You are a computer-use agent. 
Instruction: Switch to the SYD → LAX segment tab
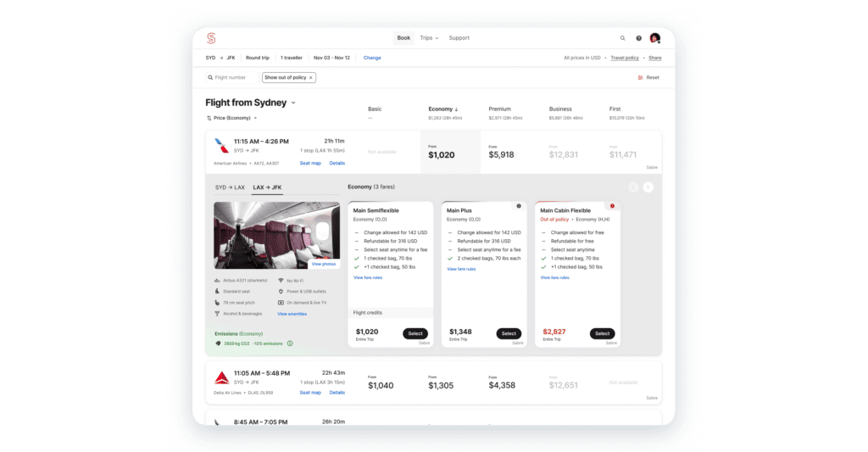[230, 187]
